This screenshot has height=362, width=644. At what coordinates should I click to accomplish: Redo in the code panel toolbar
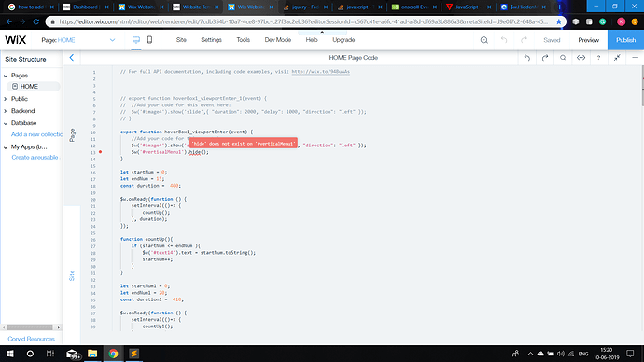click(545, 58)
